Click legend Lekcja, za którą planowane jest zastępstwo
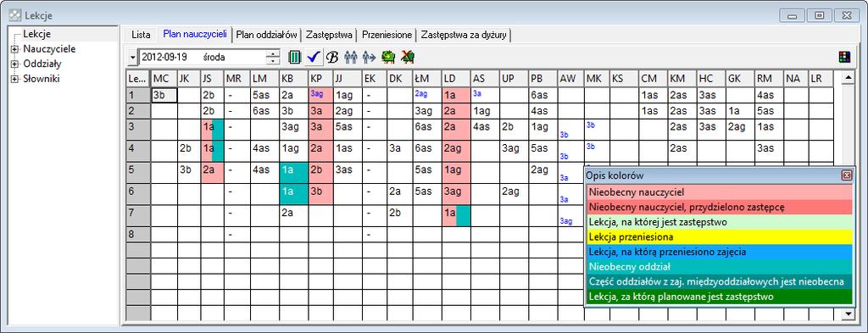868x333 pixels. point(719,297)
